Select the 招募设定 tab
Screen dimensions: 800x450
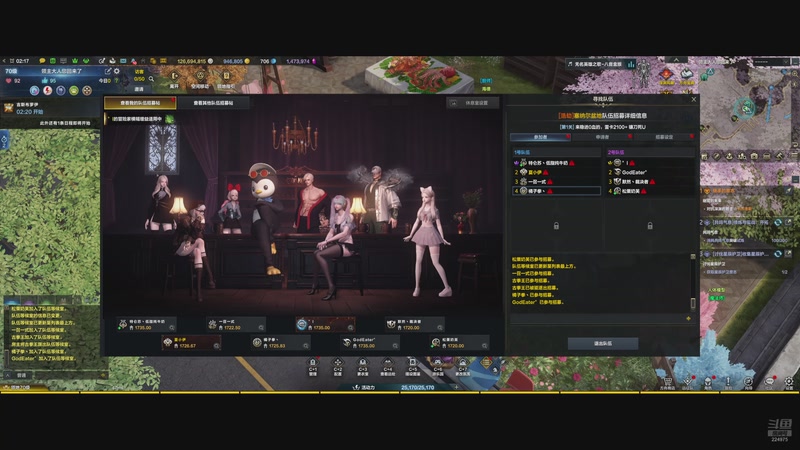coord(664,137)
